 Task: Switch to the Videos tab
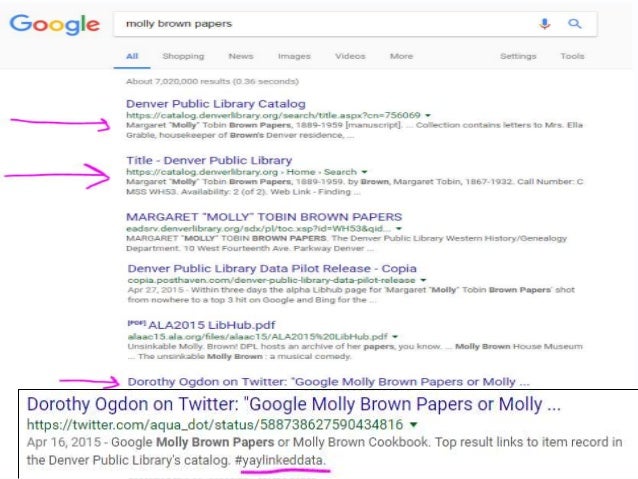click(x=350, y=56)
